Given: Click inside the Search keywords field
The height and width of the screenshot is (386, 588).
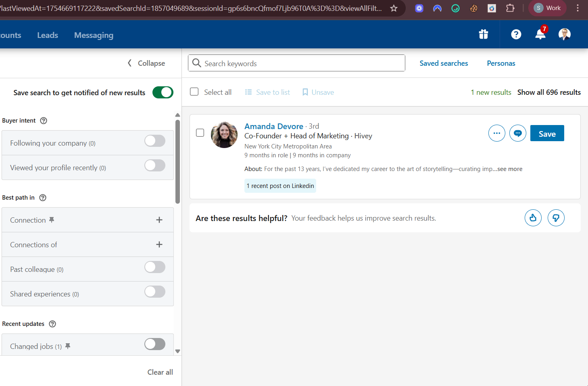Looking at the screenshot, I should point(296,63).
